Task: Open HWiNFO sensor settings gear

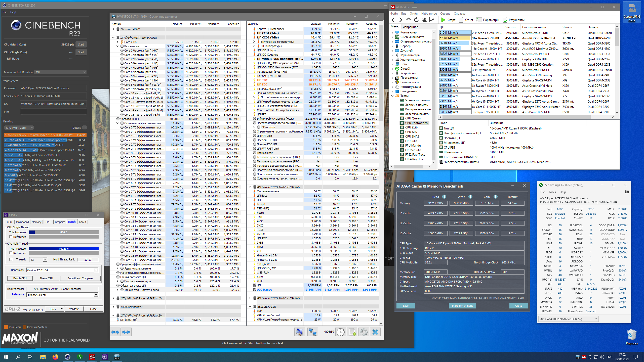Action: click(x=364, y=332)
